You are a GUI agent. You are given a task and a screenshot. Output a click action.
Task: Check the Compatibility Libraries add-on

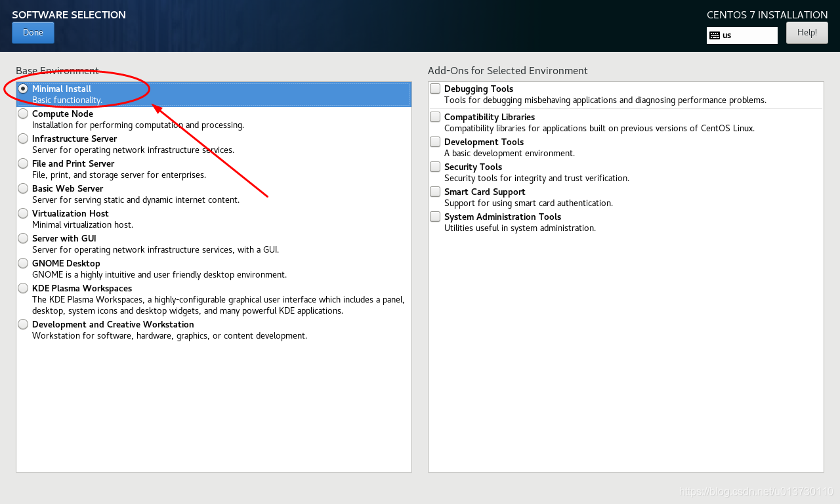pos(435,117)
